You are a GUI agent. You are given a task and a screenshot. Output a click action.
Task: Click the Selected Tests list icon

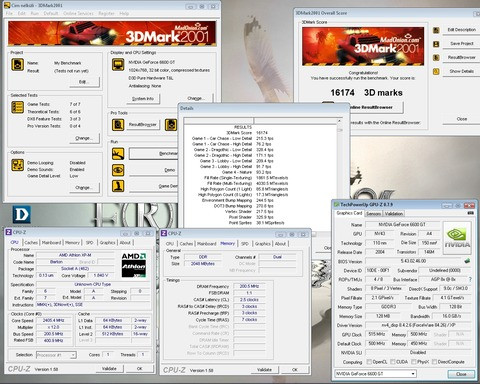click(17, 107)
